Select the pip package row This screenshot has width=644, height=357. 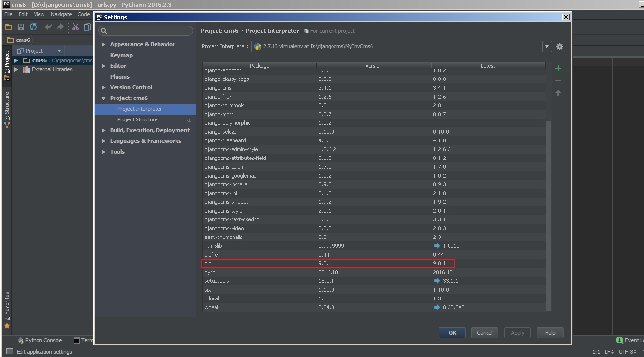click(374, 263)
